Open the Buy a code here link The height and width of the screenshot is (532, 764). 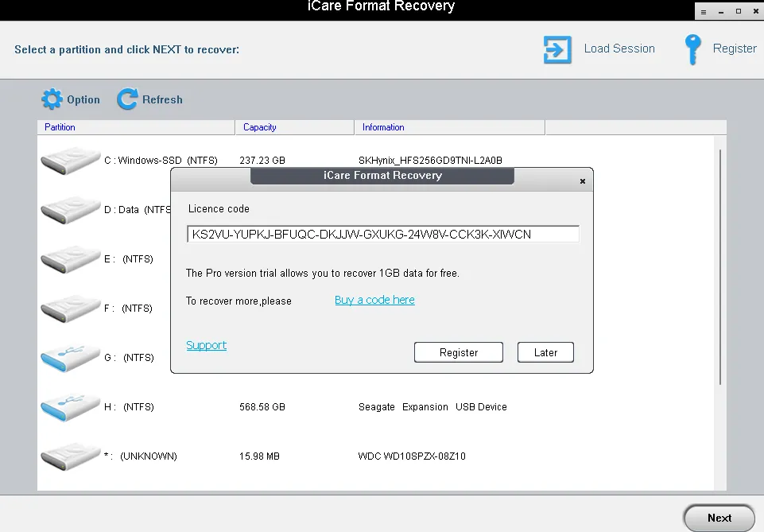[374, 300]
